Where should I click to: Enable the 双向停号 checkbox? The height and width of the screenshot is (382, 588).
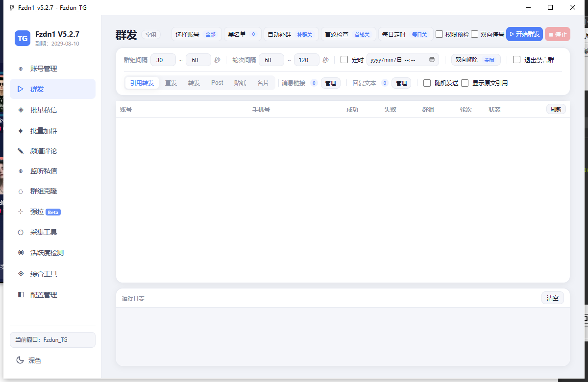click(475, 34)
